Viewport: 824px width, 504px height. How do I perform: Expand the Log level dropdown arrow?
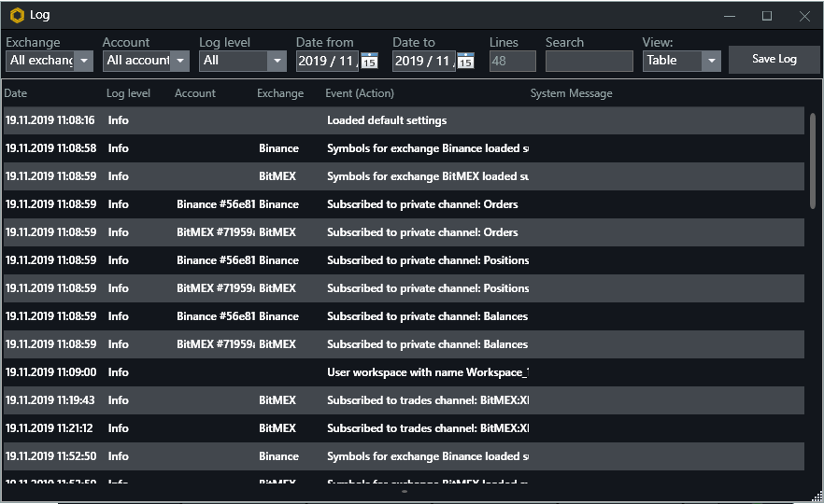point(277,61)
